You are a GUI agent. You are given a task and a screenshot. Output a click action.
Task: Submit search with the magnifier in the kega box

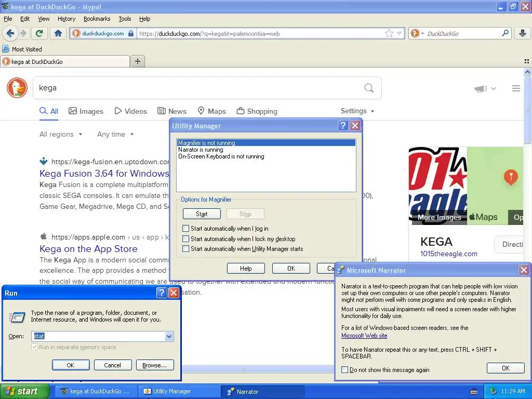click(369, 88)
